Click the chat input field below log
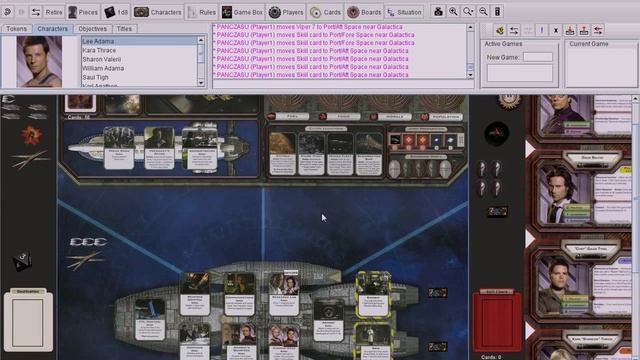Viewport: 640px width, 360px height. pyautogui.click(x=343, y=84)
